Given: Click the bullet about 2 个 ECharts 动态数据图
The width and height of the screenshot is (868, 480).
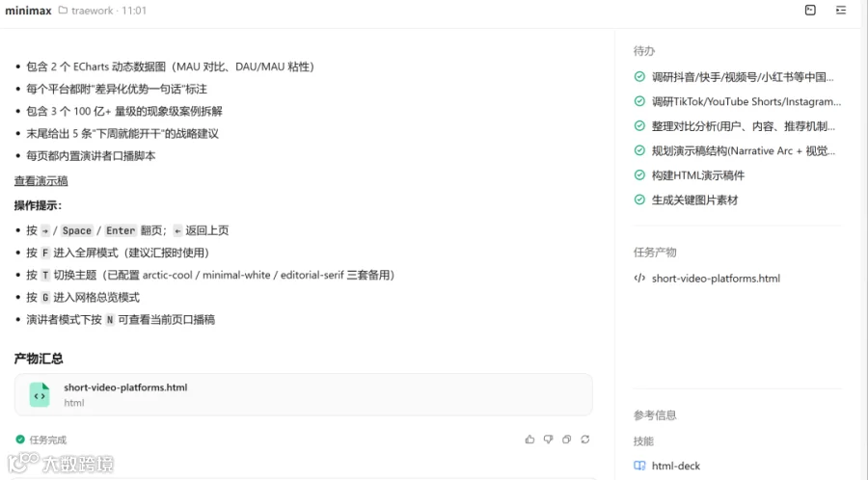Looking at the screenshot, I should point(171,67).
